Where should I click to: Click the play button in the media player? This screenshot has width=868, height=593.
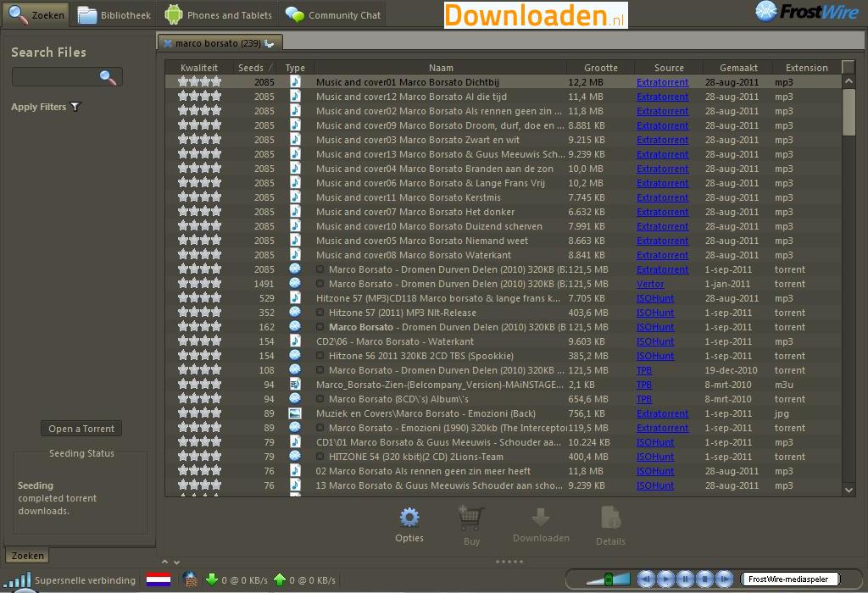click(665, 579)
